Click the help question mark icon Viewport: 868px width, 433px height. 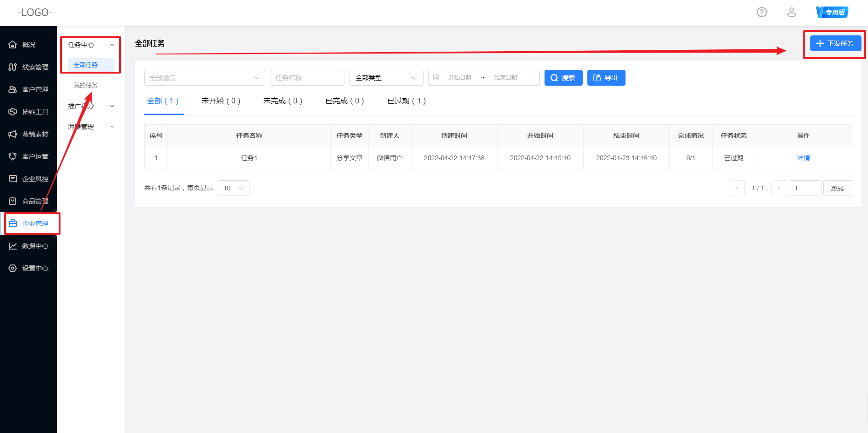click(761, 13)
